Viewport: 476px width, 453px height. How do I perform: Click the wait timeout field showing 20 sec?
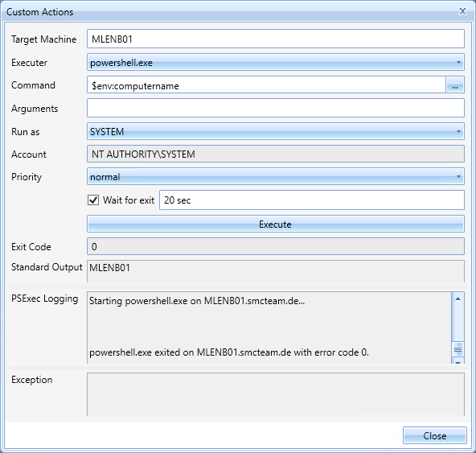point(312,200)
